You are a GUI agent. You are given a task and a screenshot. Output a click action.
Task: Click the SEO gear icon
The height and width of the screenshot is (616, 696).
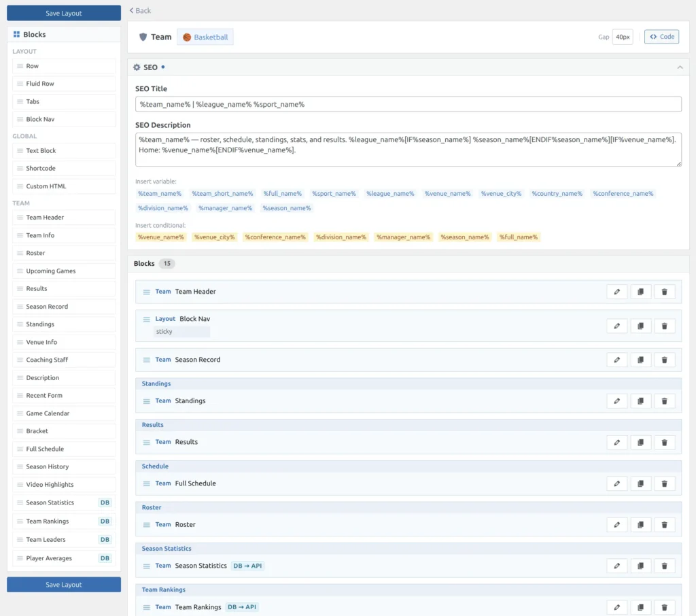click(137, 67)
